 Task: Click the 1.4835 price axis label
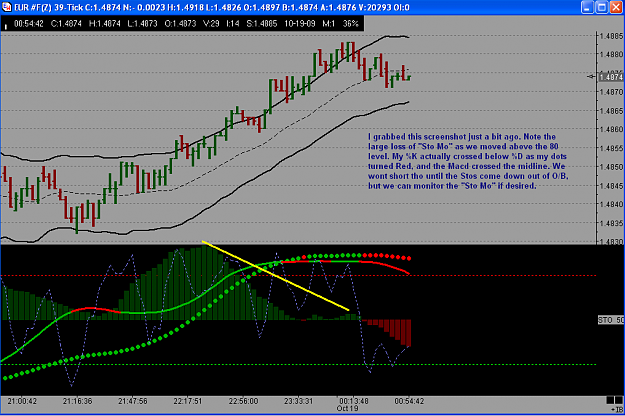tap(611, 223)
